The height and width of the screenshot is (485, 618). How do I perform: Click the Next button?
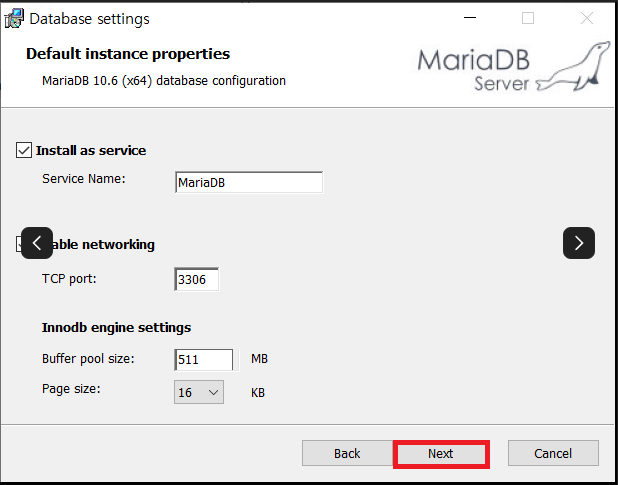point(441,454)
